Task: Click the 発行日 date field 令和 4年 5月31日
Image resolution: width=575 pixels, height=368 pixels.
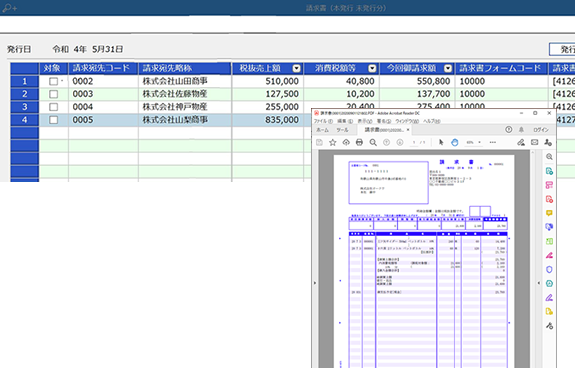Action: (x=88, y=49)
